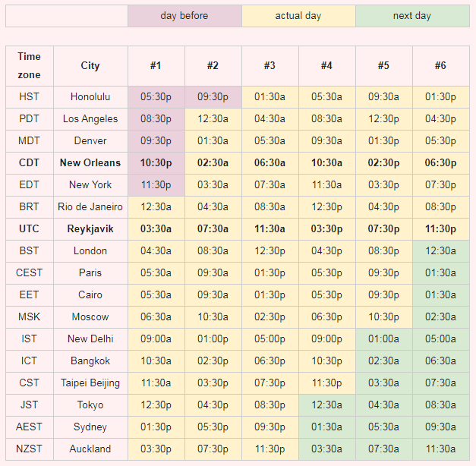The height and width of the screenshot is (466, 476).
Task: Select the New Delhi city cell
Action: pos(90,339)
